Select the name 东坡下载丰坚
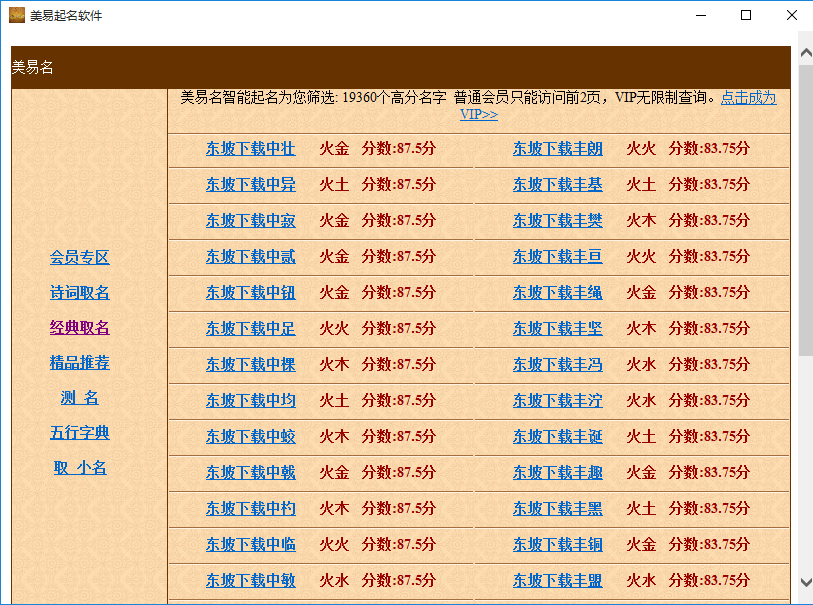 click(x=557, y=328)
